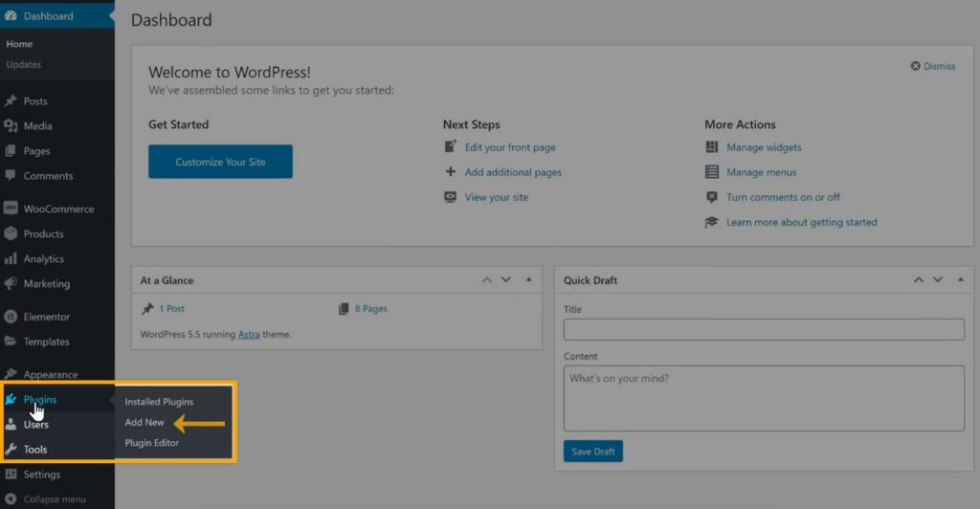980x509 pixels.
Task: Click the Appearance paintbrush icon
Action: (x=11, y=374)
